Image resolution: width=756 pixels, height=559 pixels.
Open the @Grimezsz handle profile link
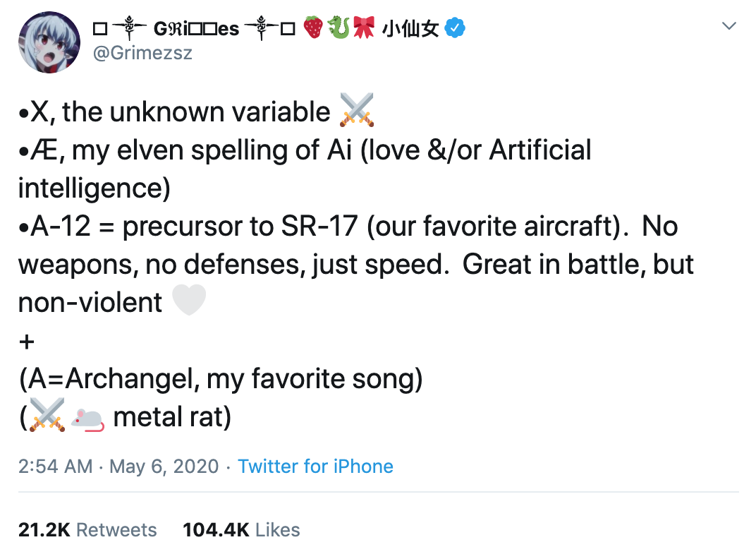coord(142,53)
